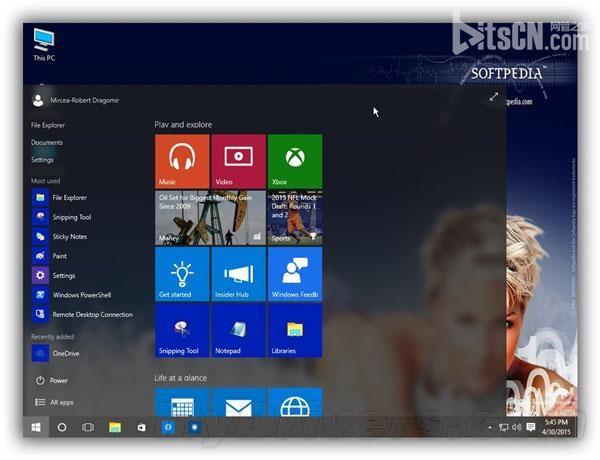This screenshot has width=600, height=460.
Task: Open the Insider Hub tile
Action: click(x=238, y=274)
